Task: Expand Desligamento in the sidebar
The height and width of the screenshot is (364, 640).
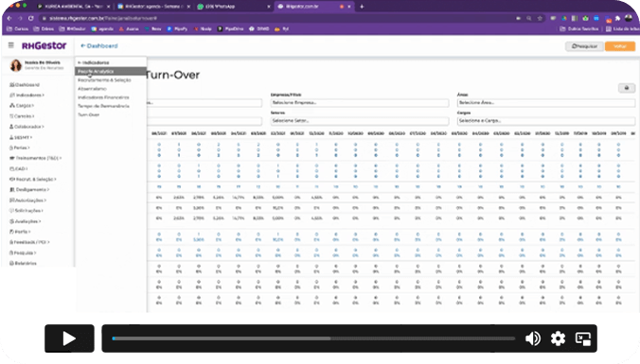Action: point(29,189)
